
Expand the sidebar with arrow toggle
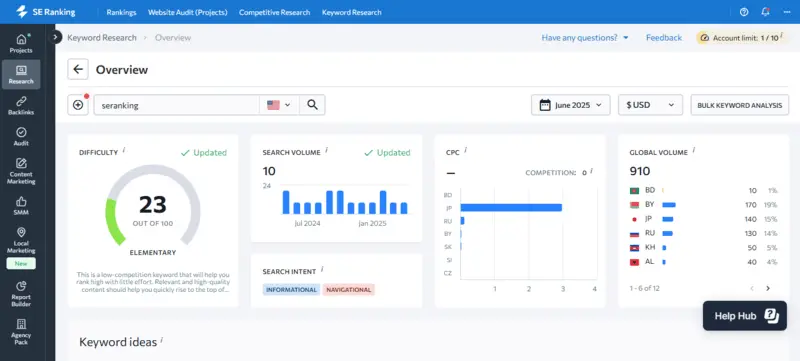click(55, 37)
